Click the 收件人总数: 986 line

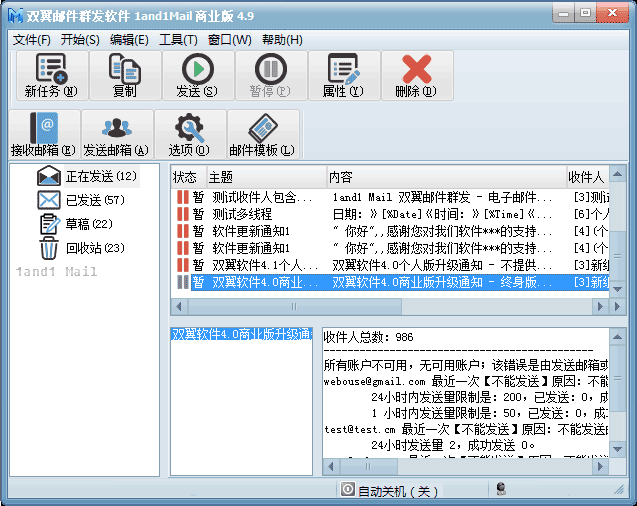click(x=368, y=337)
